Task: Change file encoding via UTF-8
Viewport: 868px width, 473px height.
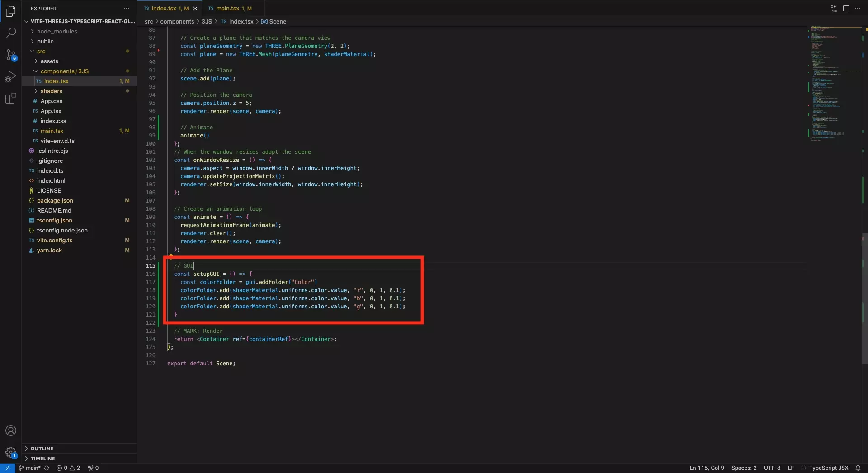Action: [772, 468]
